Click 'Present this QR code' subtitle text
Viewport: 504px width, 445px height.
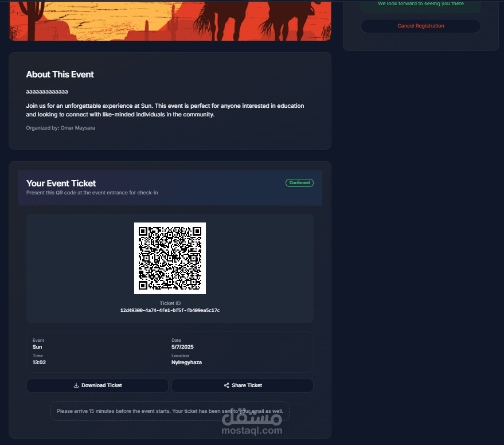[92, 193]
